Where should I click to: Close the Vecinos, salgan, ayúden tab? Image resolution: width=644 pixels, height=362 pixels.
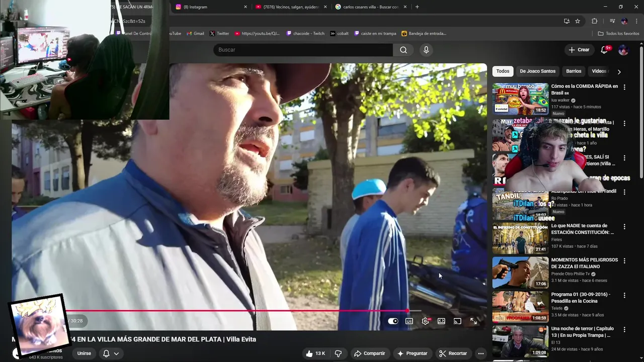click(x=325, y=7)
